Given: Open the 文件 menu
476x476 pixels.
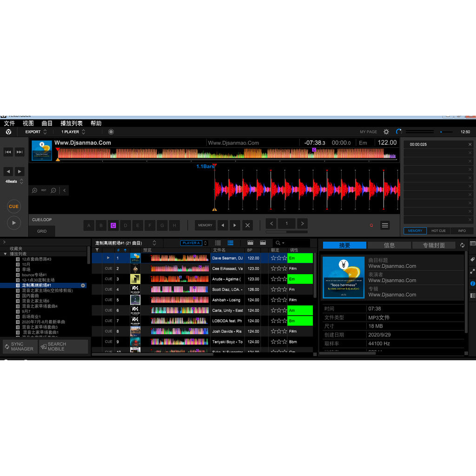Looking at the screenshot, I should (9, 123).
